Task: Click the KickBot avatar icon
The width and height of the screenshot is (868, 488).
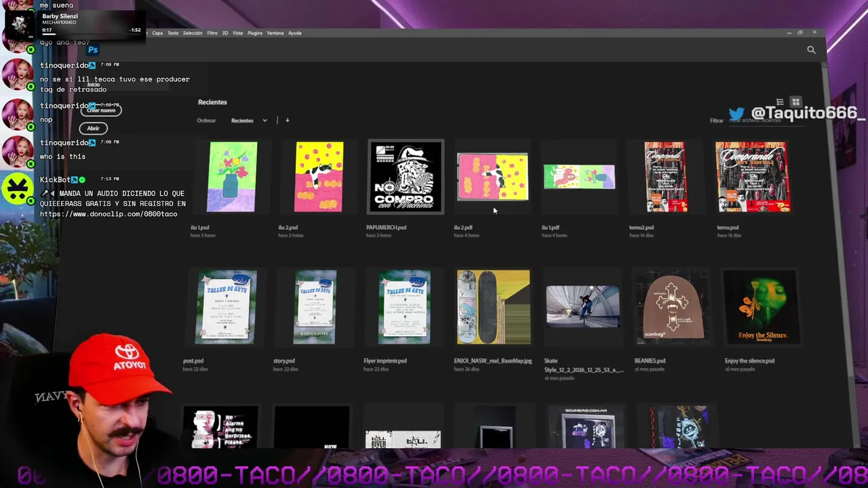Action: 18,188
